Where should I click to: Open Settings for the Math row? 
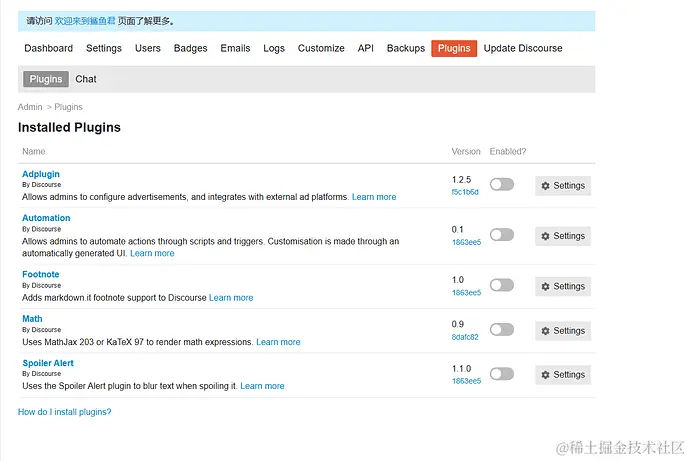coord(563,331)
